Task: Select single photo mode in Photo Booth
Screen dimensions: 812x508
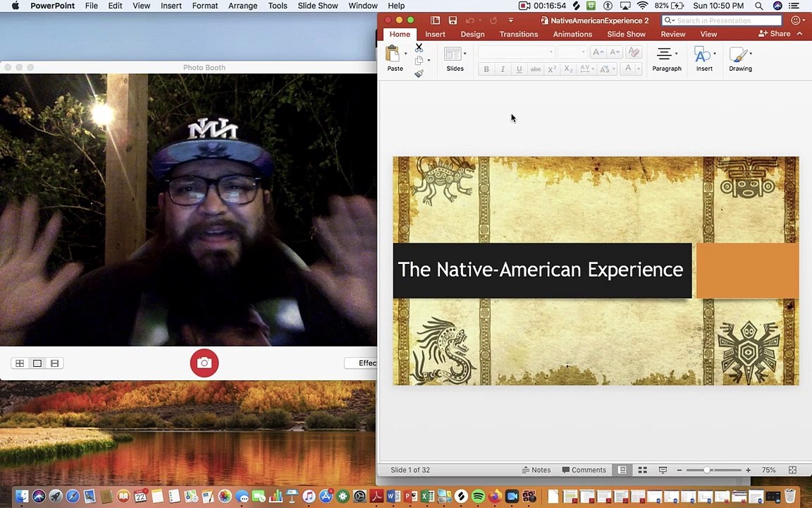Action: (x=37, y=363)
